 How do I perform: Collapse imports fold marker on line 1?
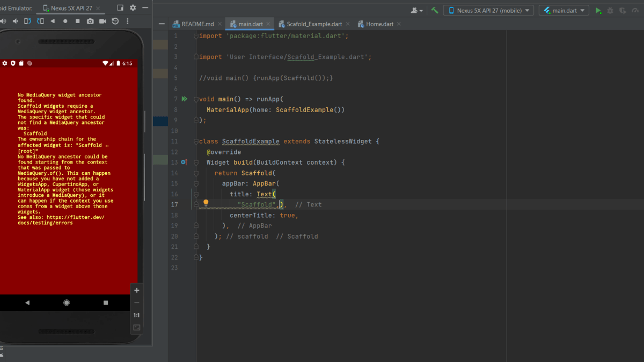click(x=196, y=36)
